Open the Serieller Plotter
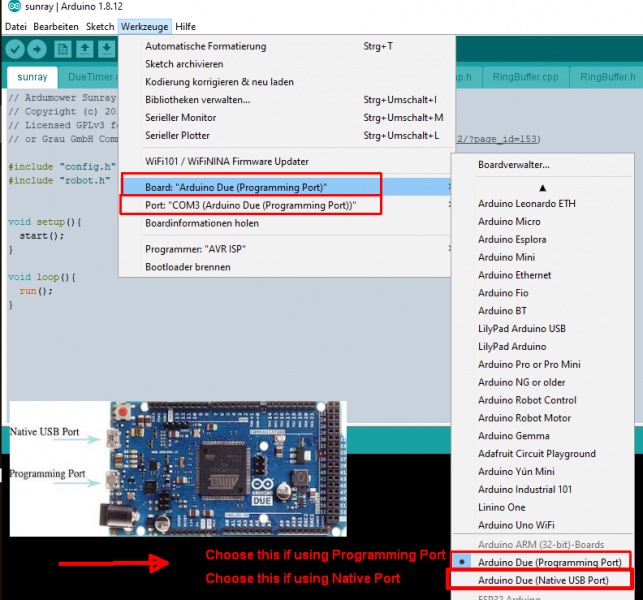 click(x=285, y=135)
